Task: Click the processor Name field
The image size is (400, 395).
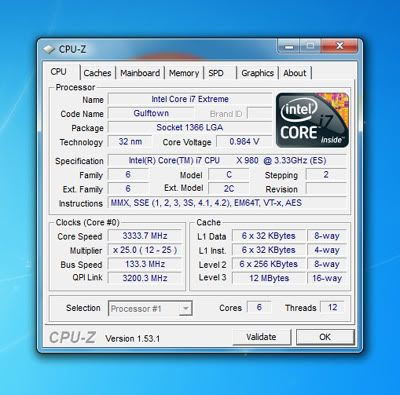Action: point(190,99)
